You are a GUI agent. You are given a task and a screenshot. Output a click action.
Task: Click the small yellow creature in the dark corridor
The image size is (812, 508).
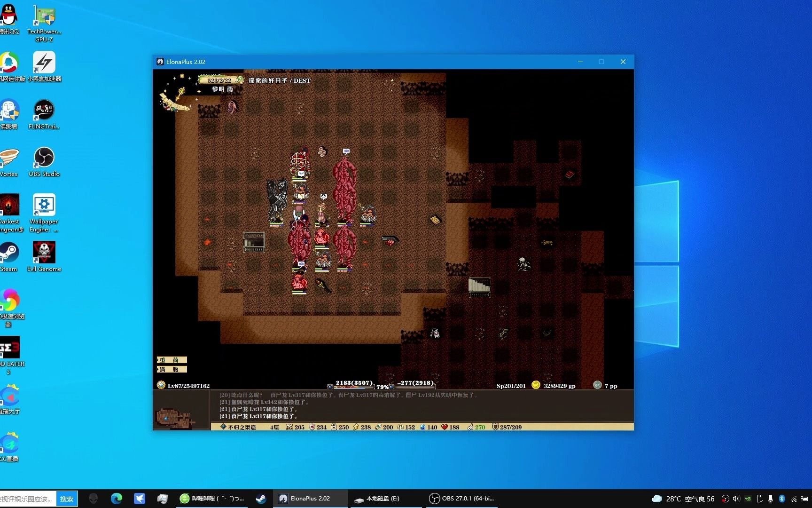547,243
